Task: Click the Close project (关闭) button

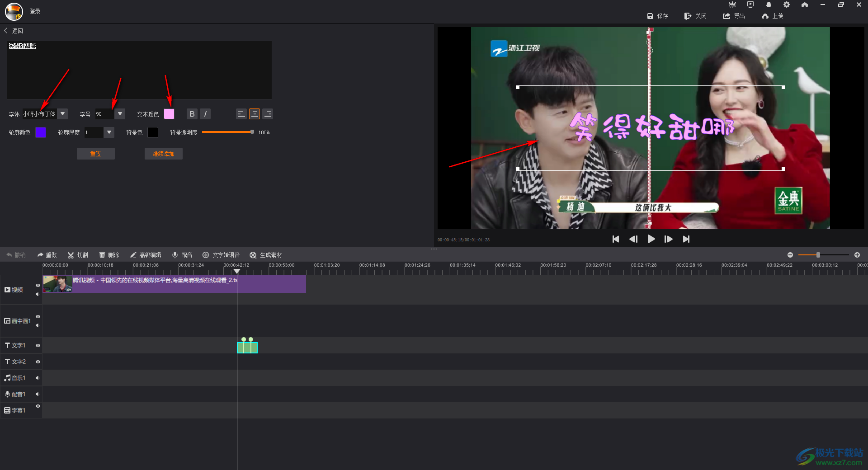Action: 695,16
